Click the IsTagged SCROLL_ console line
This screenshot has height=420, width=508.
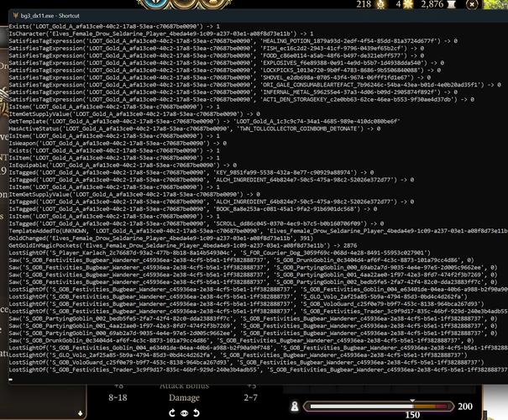[x=196, y=223]
